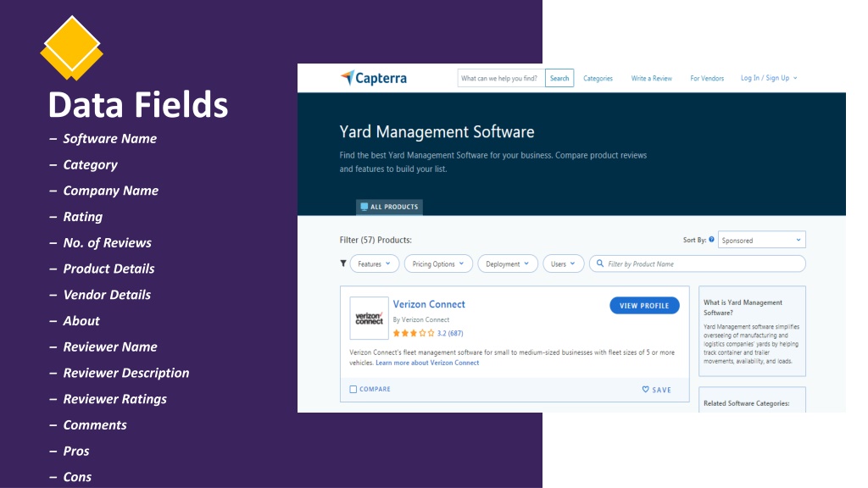Click the funnel filter icon
Image resolution: width=868 pixels, height=488 pixels.
pos(343,263)
